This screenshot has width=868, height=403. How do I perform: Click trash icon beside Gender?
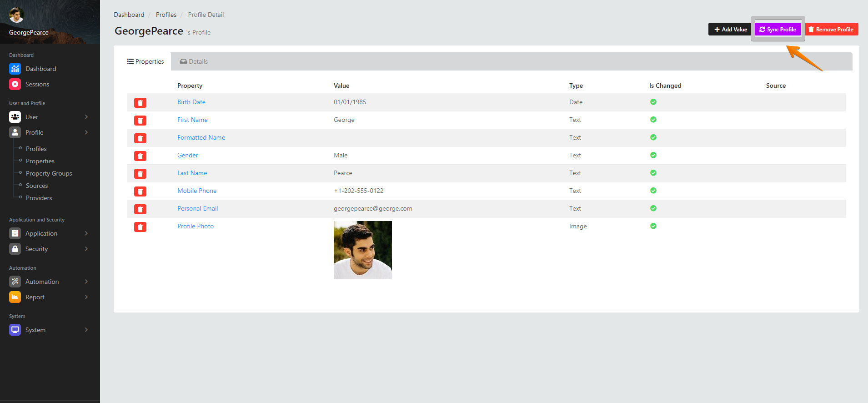point(140,156)
